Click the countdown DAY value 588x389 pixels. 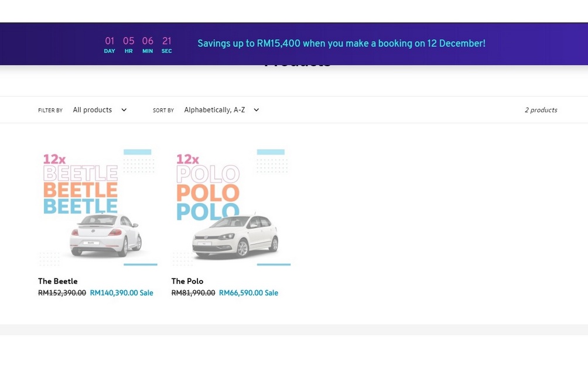coord(110,41)
